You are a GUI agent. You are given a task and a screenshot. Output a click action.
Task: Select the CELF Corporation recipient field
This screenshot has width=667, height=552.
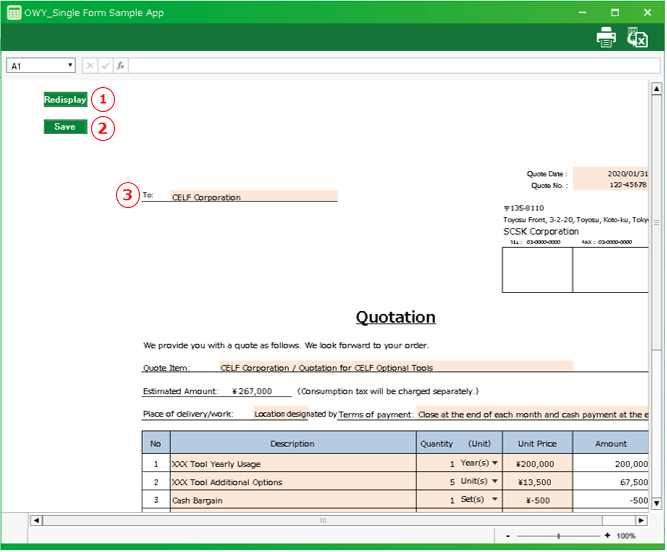(253, 197)
